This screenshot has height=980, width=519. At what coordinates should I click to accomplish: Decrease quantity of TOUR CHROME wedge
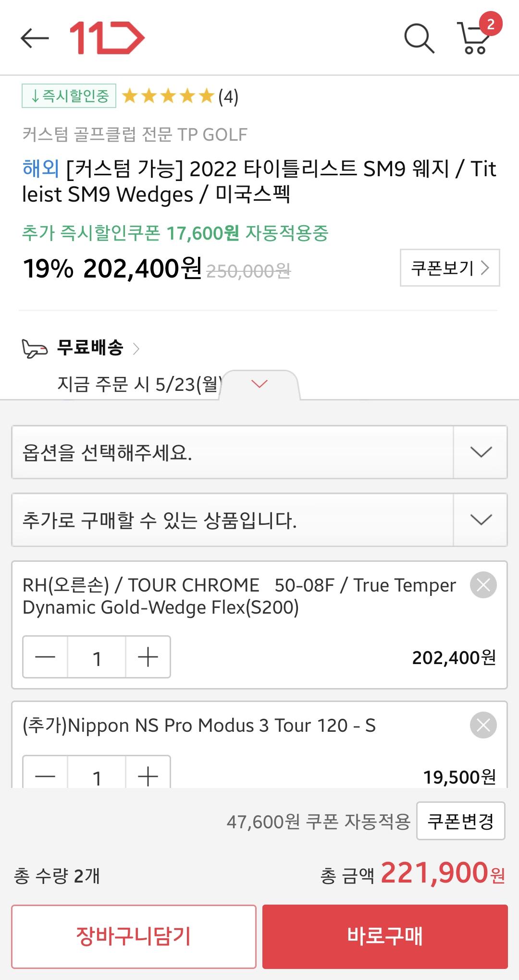pos(45,657)
